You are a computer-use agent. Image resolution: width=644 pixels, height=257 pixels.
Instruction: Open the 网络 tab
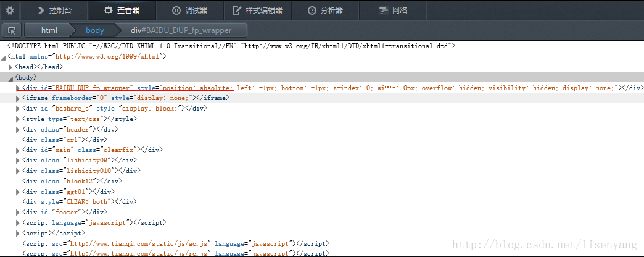coord(393,11)
